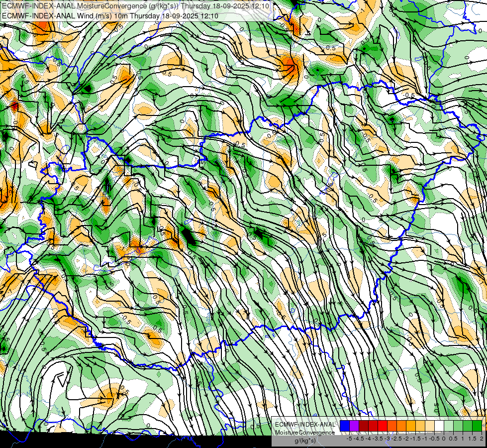
Task: Click the bright red swatch ending at -3
Action: 383,426
